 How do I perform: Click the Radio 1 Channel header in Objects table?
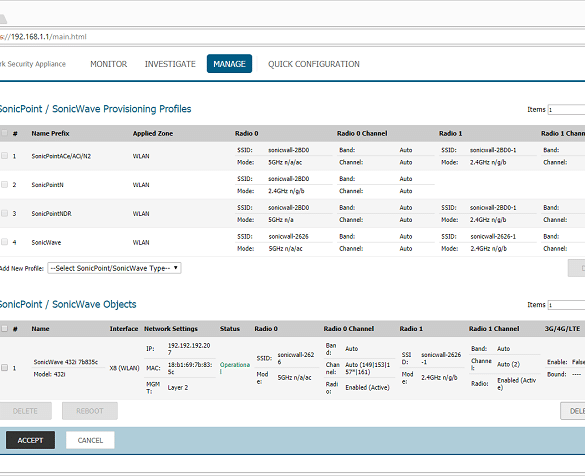tap(494, 329)
